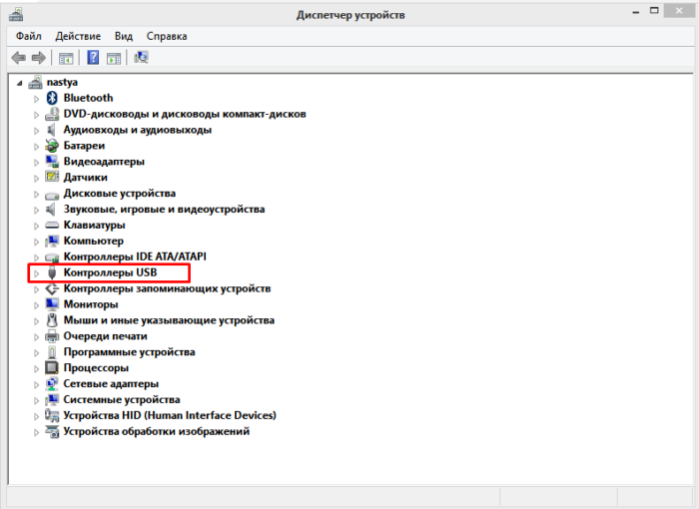Expand the Мониторы node
699x509 pixels.
click(x=37, y=305)
